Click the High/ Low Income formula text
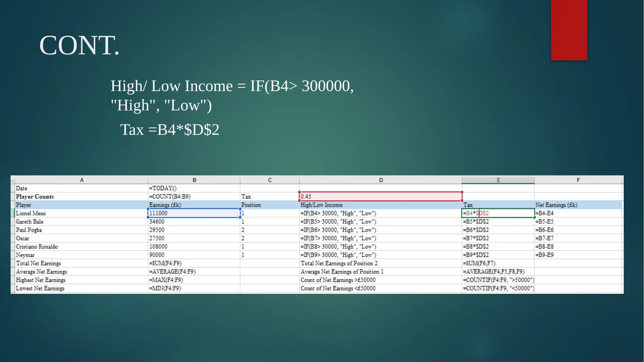The image size is (644, 362). click(232, 96)
